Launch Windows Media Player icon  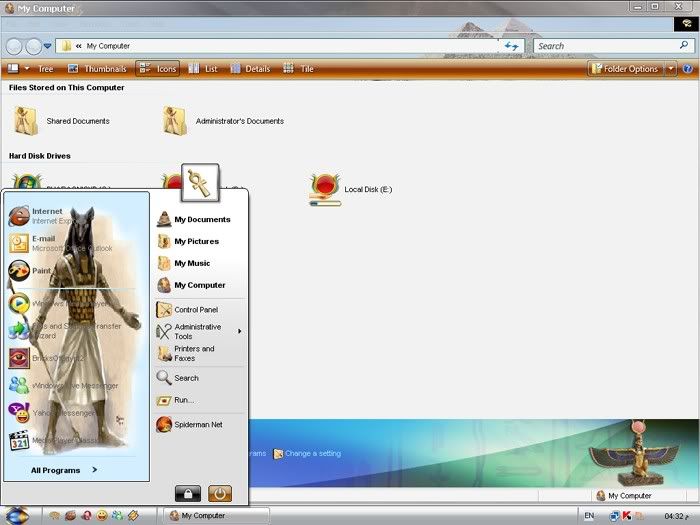coord(19,304)
